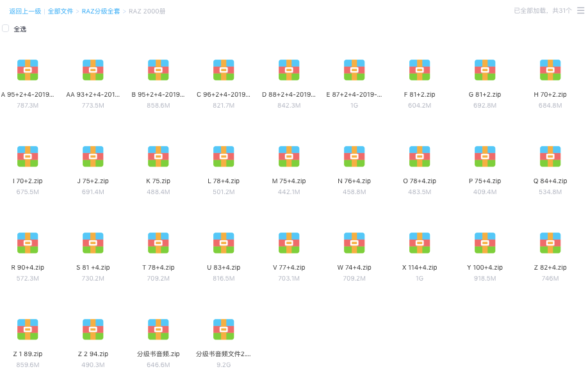Click the AA 93+2+4 zip icon
588x385 pixels.
point(93,70)
